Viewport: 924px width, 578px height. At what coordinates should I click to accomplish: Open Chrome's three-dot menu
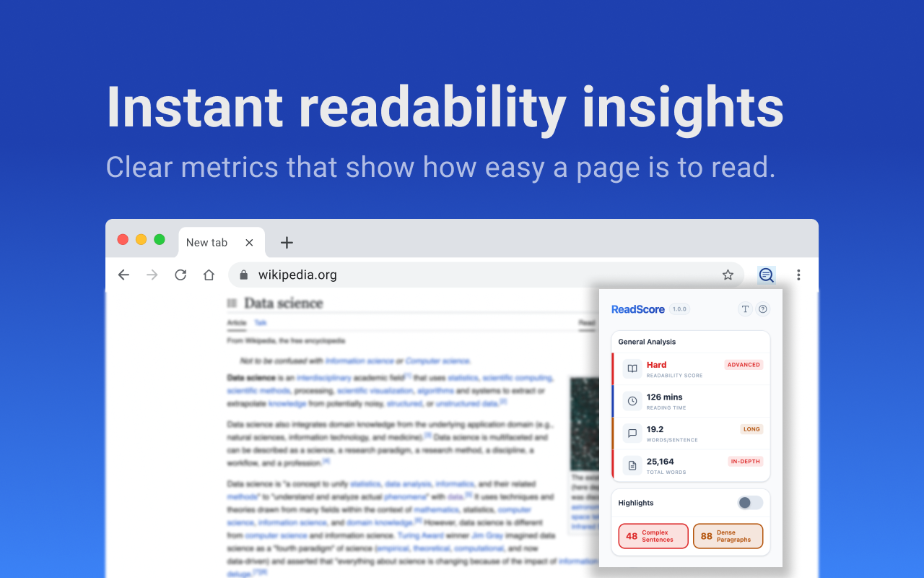coord(798,275)
